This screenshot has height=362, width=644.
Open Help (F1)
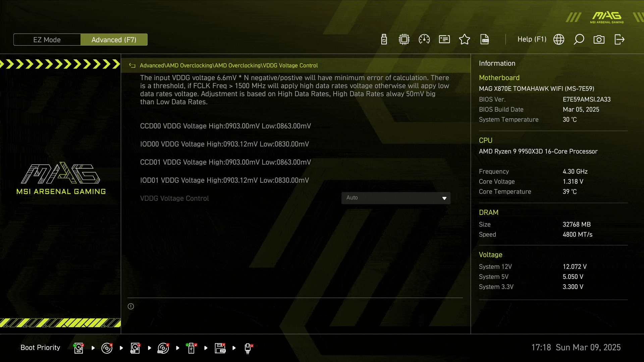(x=532, y=39)
